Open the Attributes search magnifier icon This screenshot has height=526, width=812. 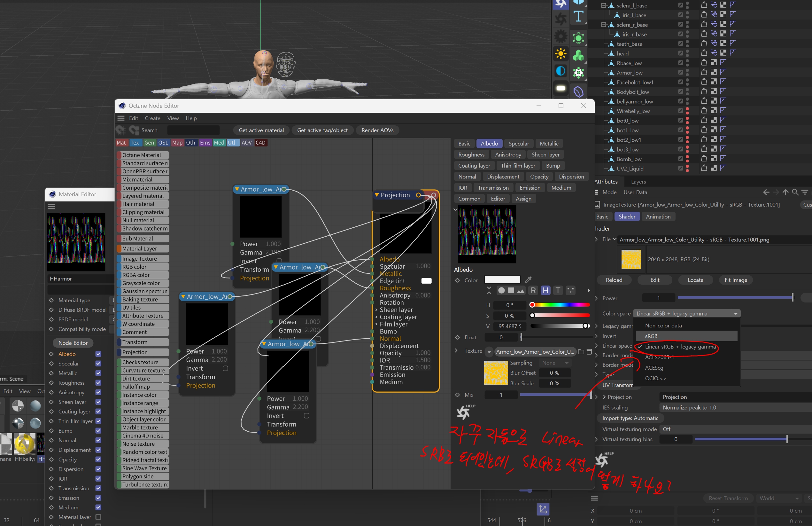click(x=795, y=192)
